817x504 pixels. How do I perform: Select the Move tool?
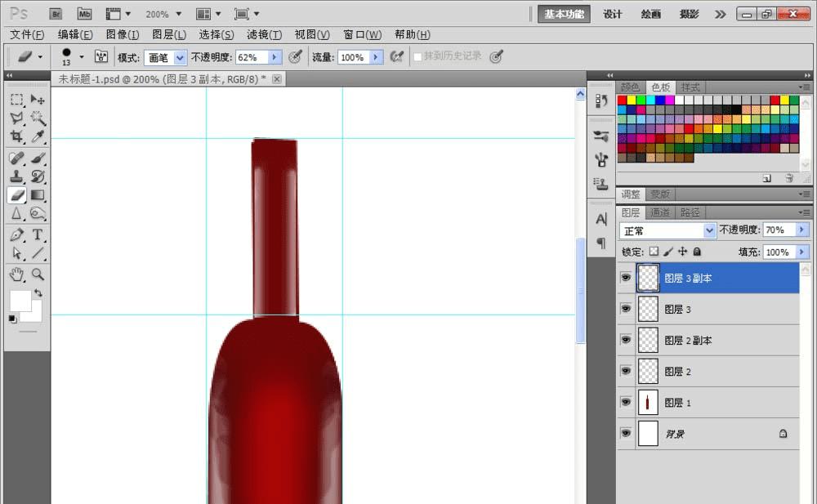point(38,100)
